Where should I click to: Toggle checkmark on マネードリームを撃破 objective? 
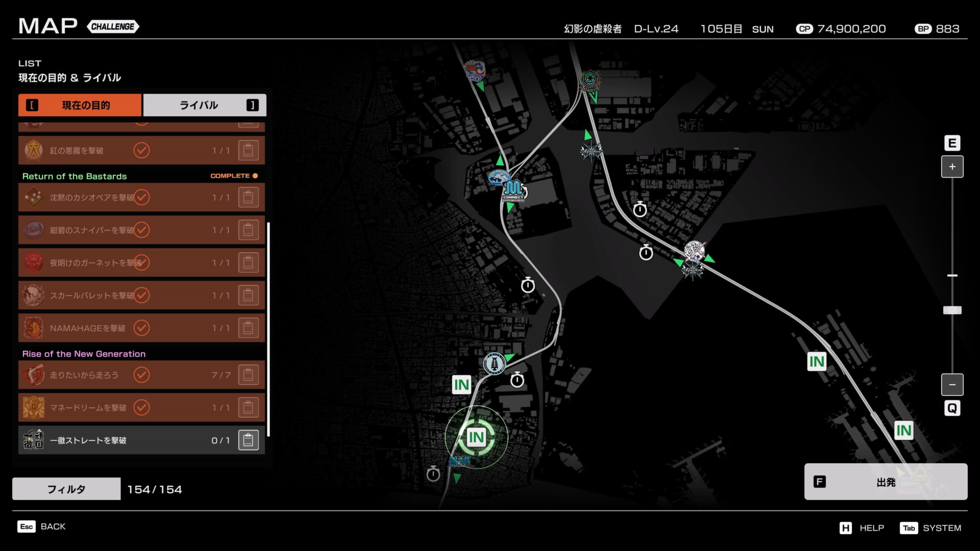tap(141, 407)
